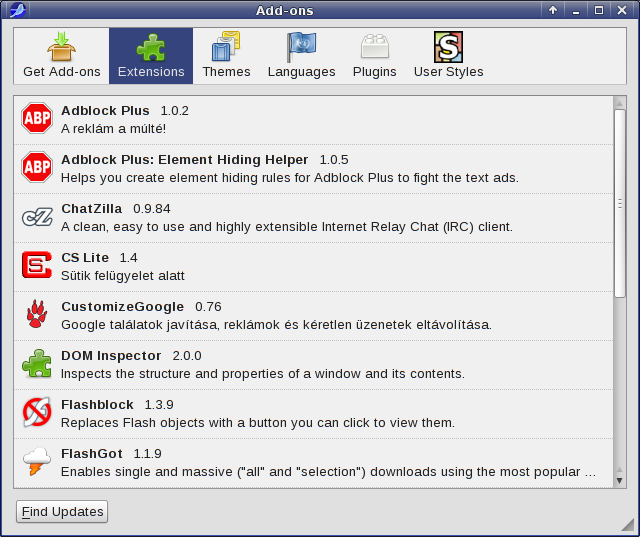Click the FlashGot cloud lightning icon
This screenshot has height=537, width=640.
click(x=37, y=461)
